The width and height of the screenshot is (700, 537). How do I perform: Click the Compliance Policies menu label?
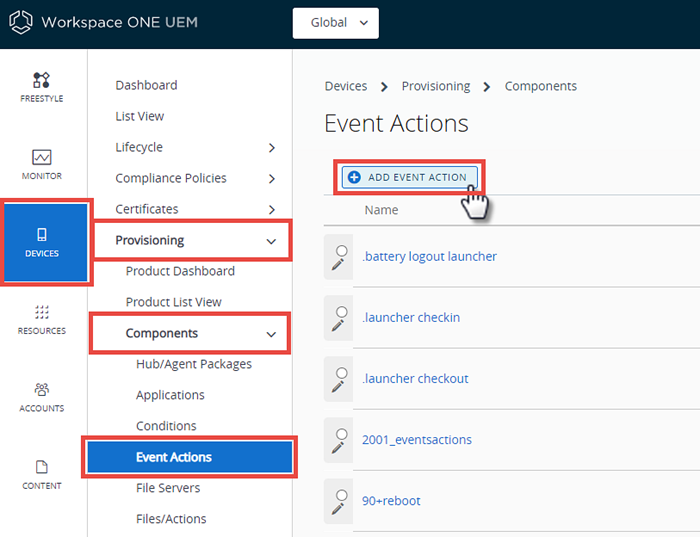click(x=171, y=178)
